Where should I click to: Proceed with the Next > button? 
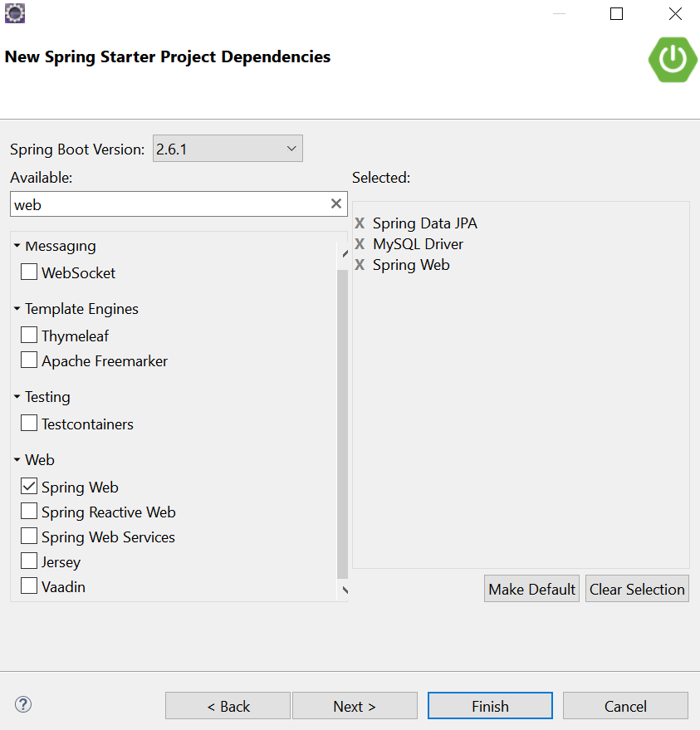355,706
